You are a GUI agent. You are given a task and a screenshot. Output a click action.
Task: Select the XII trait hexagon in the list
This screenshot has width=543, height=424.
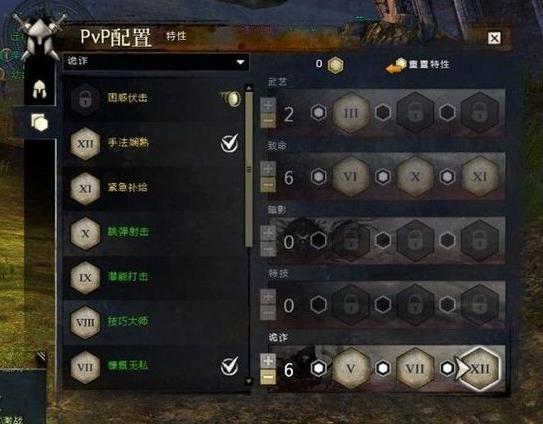[x=85, y=143]
